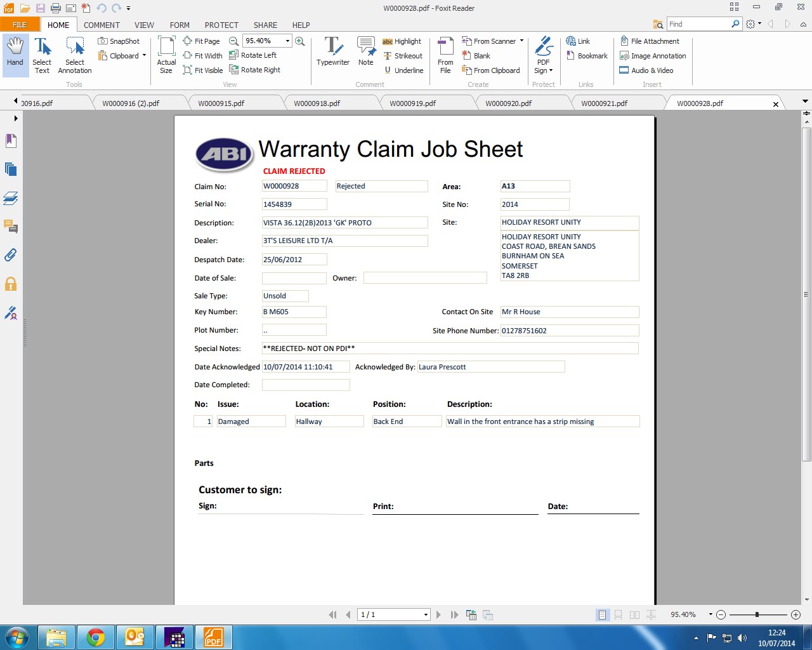Select the Hand tool
This screenshot has width=812, height=650.
pyautogui.click(x=15, y=55)
